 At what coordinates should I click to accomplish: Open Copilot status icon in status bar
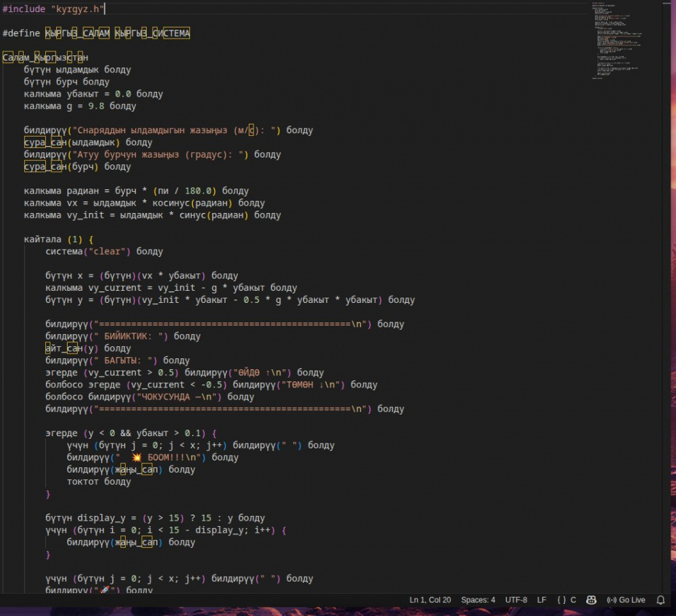[591, 600]
